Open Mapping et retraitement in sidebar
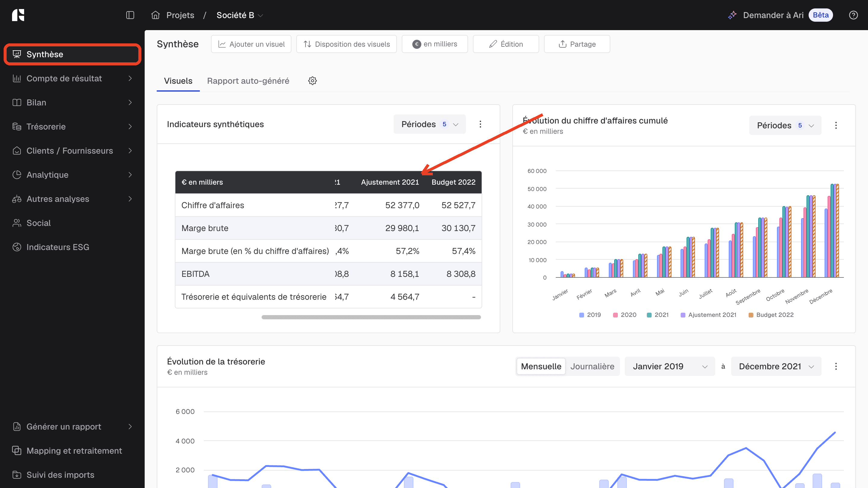 [72, 451]
